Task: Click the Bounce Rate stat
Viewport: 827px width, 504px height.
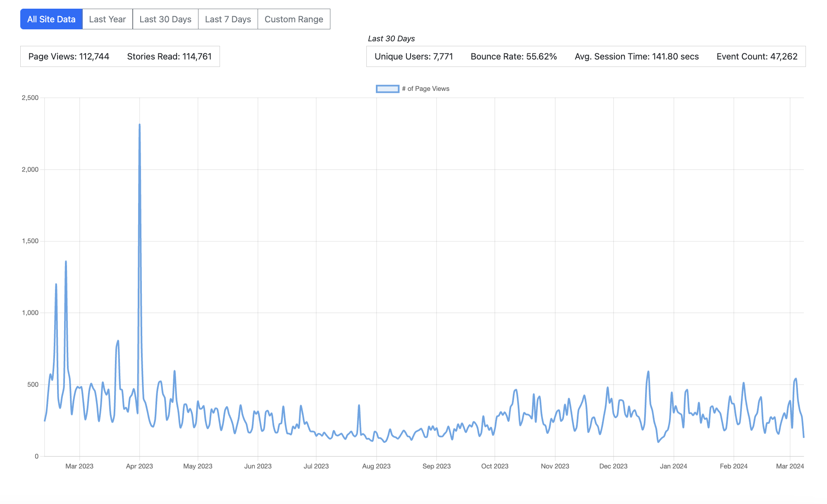Action: (x=514, y=57)
